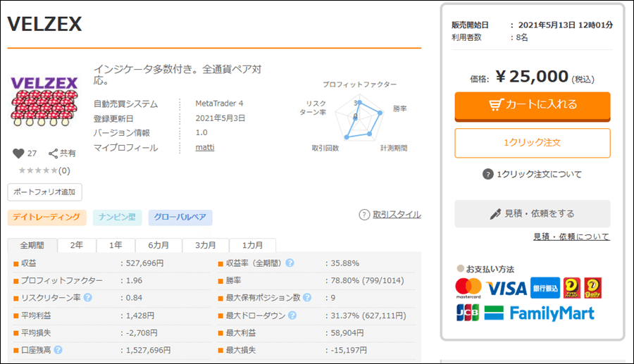Open the 1カ月 period tab
Screen dimensions: 634x364
pos(252,245)
